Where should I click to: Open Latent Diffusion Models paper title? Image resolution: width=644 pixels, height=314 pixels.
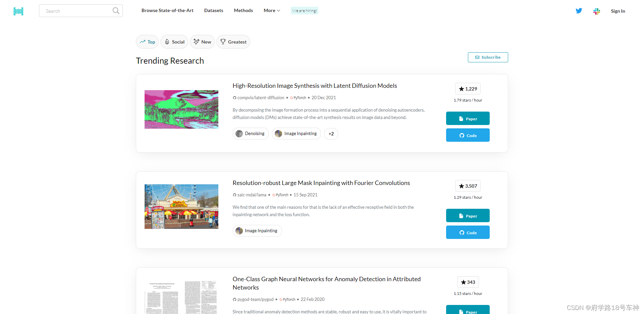point(315,86)
